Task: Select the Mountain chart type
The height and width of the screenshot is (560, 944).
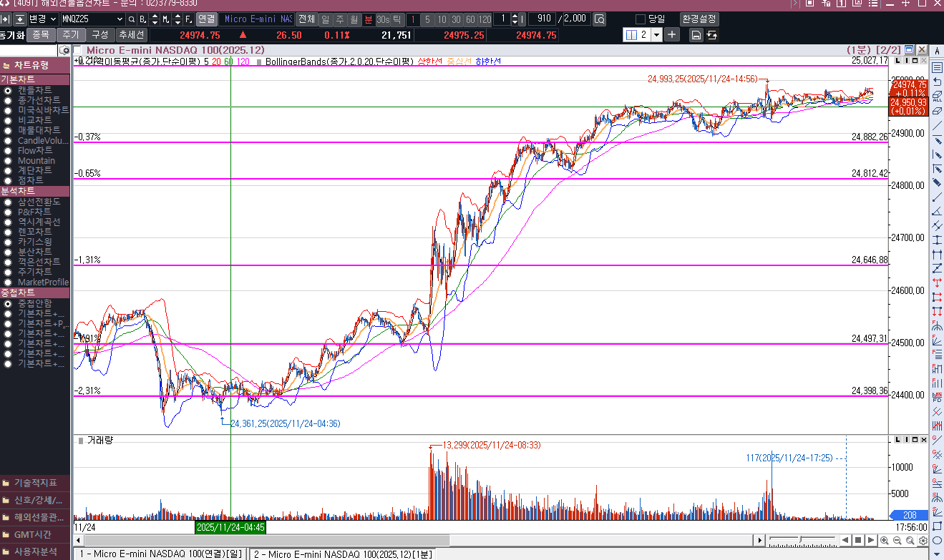Action: [x=36, y=161]
